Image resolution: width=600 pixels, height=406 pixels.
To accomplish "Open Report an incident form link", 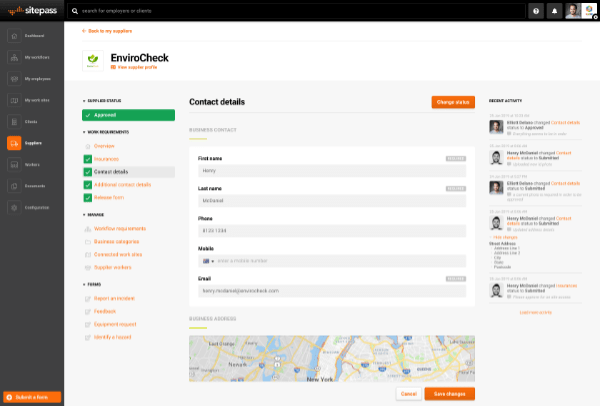I will coord(114,299).
